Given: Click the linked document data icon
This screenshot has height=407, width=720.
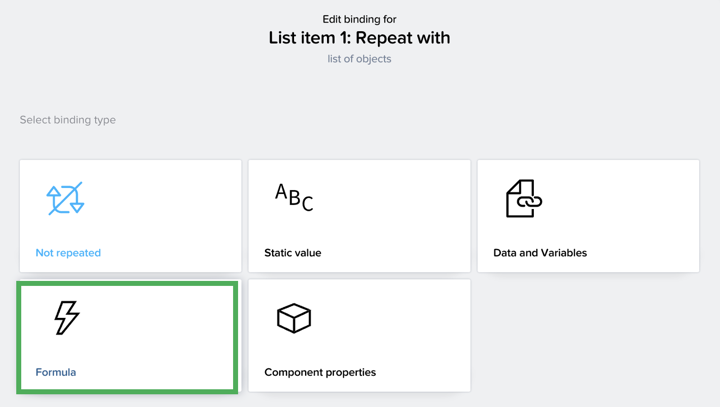Looking at the screenshot, I should [x=523, y=199].
